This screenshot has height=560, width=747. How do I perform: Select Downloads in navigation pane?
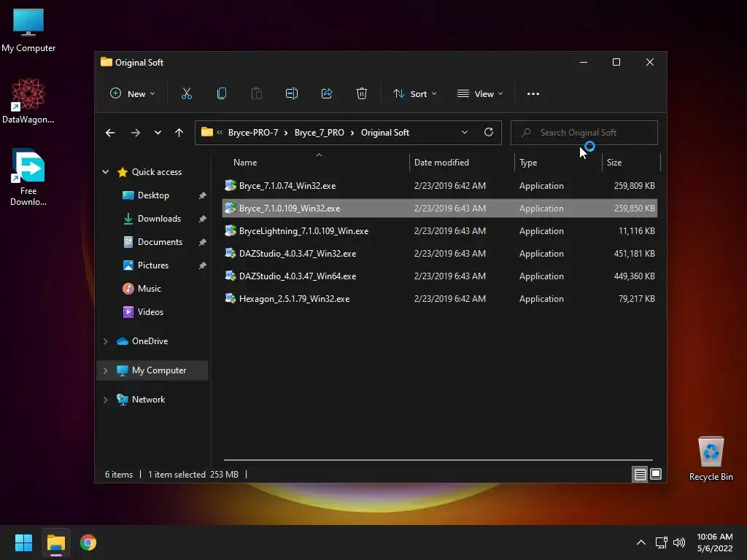tap(159, 219)
